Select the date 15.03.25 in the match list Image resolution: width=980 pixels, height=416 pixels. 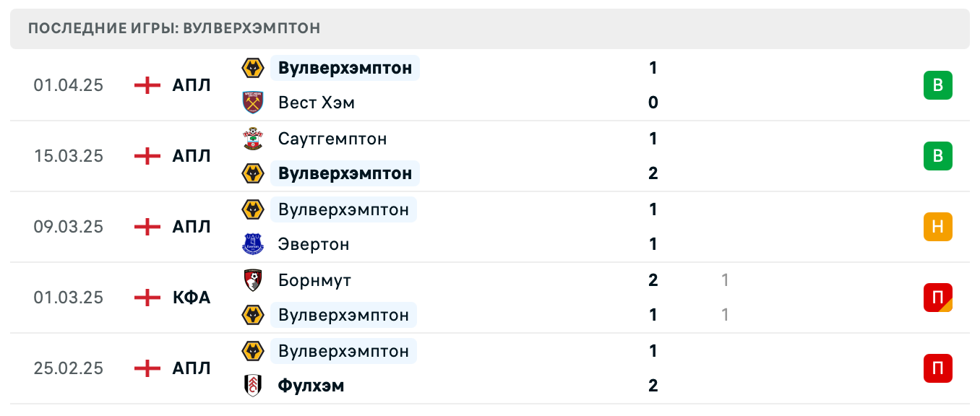click(x=68, y=156)
